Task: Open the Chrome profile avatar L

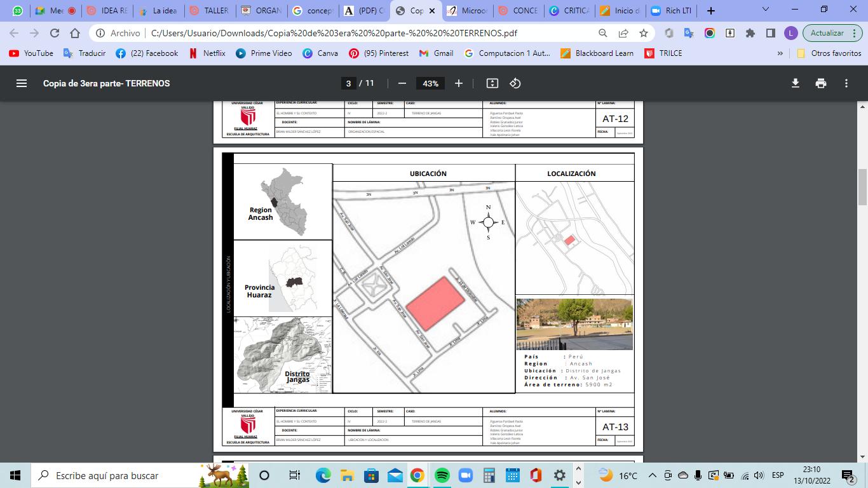Action: (790, 33)
